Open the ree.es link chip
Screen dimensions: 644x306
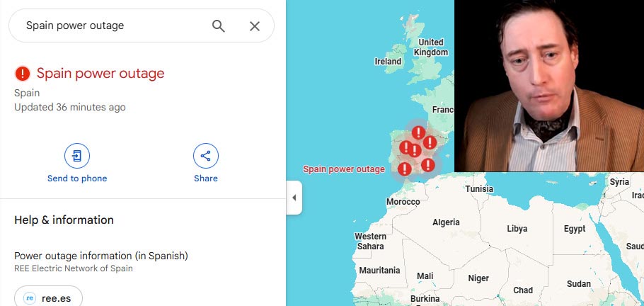48,297
